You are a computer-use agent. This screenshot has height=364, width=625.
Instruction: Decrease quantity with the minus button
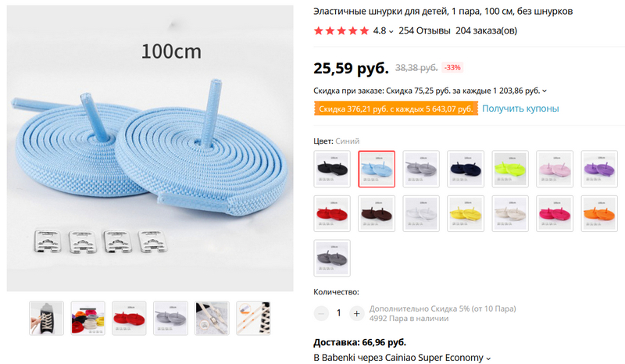[321, 313]
